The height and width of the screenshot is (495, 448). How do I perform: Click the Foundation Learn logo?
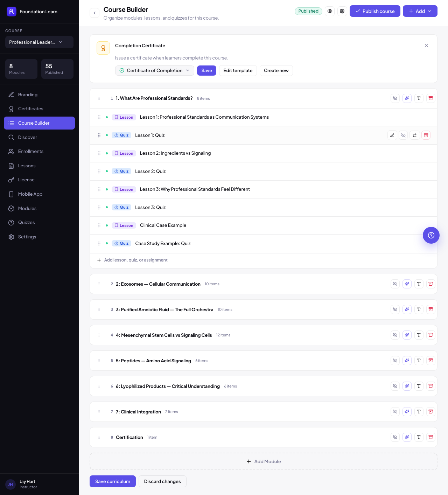point(12,12)
